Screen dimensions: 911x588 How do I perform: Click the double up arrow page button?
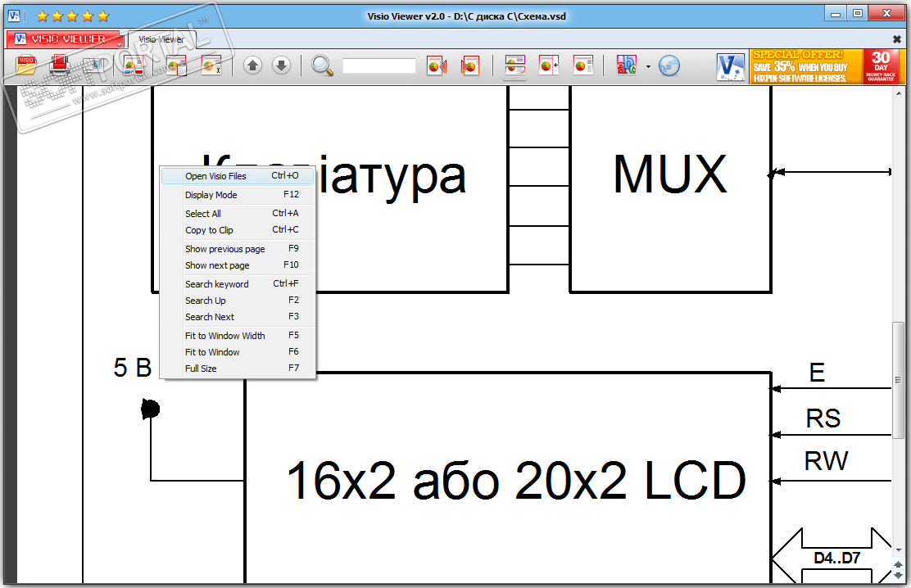pyautogui.click(x=898, y=564)
